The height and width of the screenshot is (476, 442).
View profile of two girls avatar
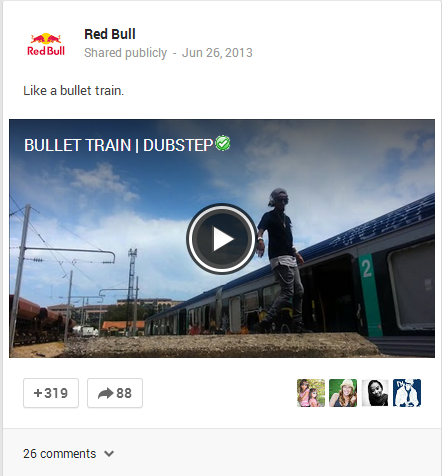click(311, 393)
